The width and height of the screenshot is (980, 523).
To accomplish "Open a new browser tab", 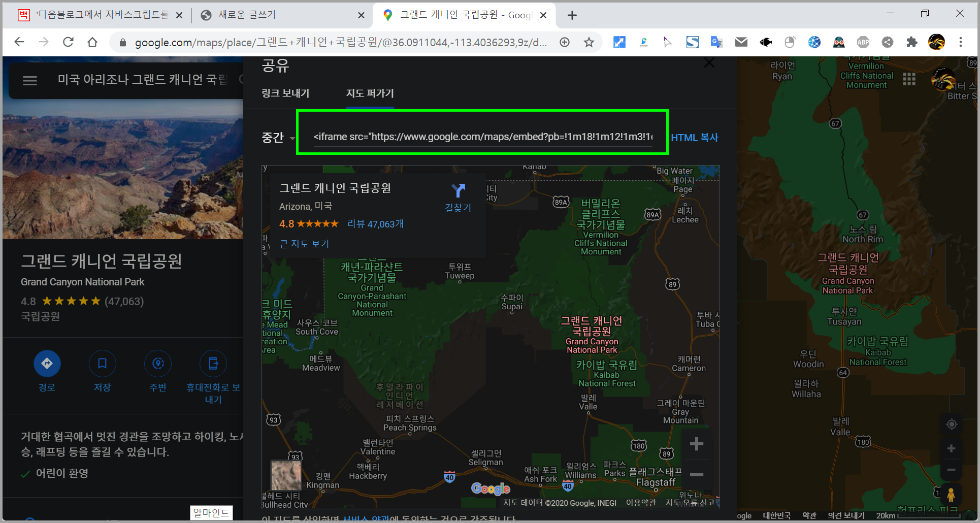I will click(x=572, y=15).
